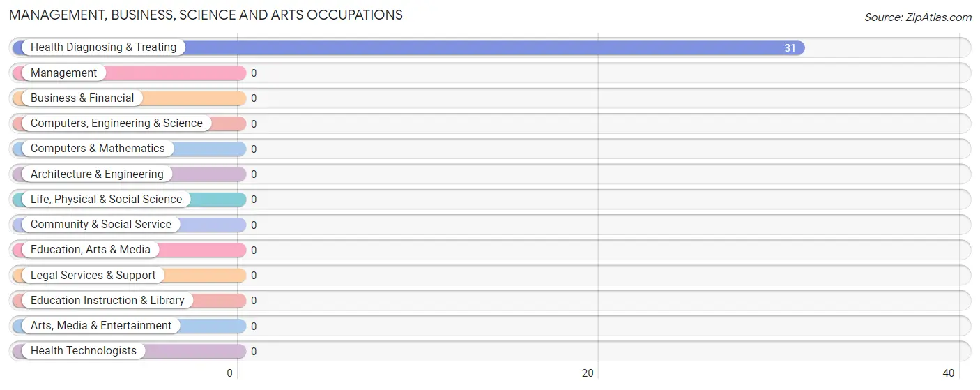The width and height of the screenshot is (980, 390).
Task: Select Computers, Engineering & Science label
Action: pos(116,123)
